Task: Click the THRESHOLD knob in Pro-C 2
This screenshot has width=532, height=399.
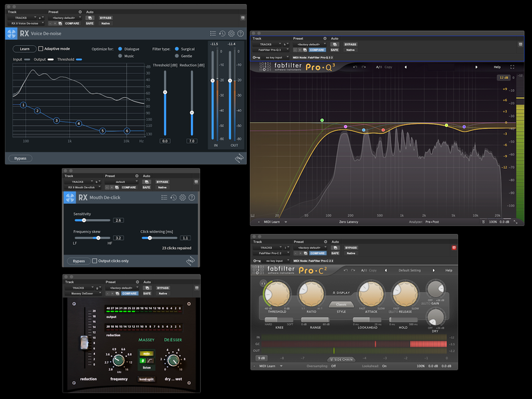Action: [277, 293]
